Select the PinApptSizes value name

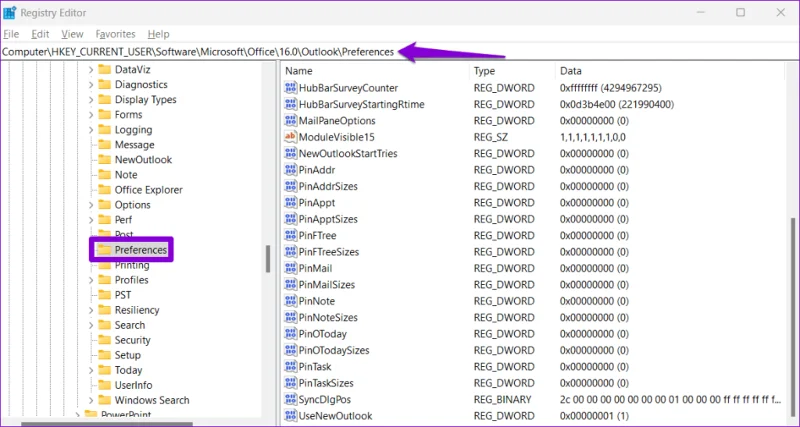[328, 219]
